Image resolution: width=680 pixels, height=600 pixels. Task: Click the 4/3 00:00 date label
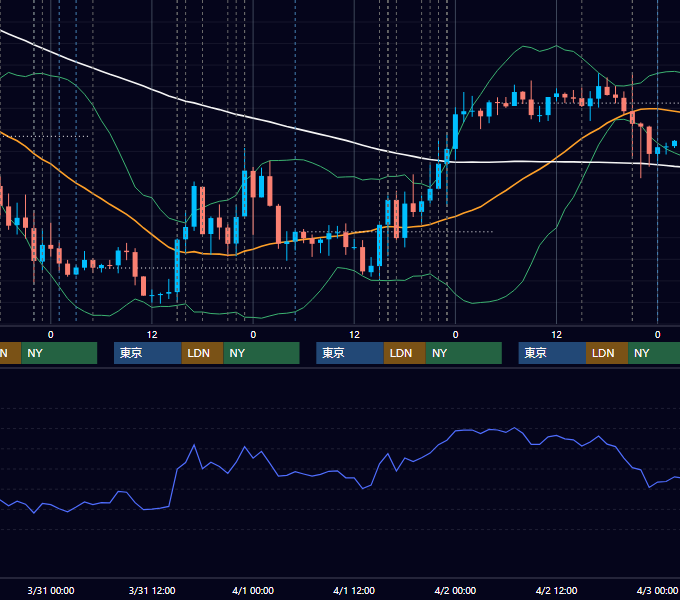pos(657,590)
